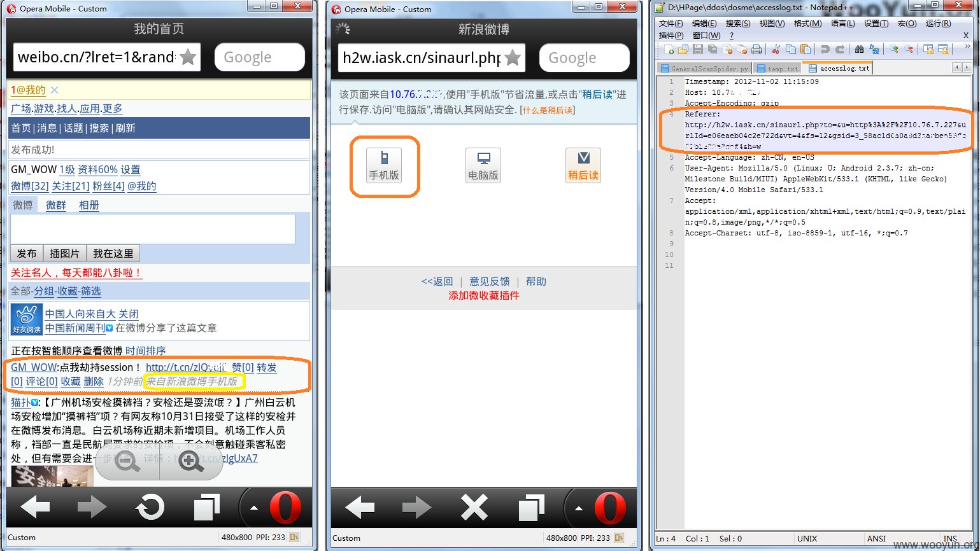The image size is (980, 551).
Task: Open the 文件(F) menu
Action: 671,24
